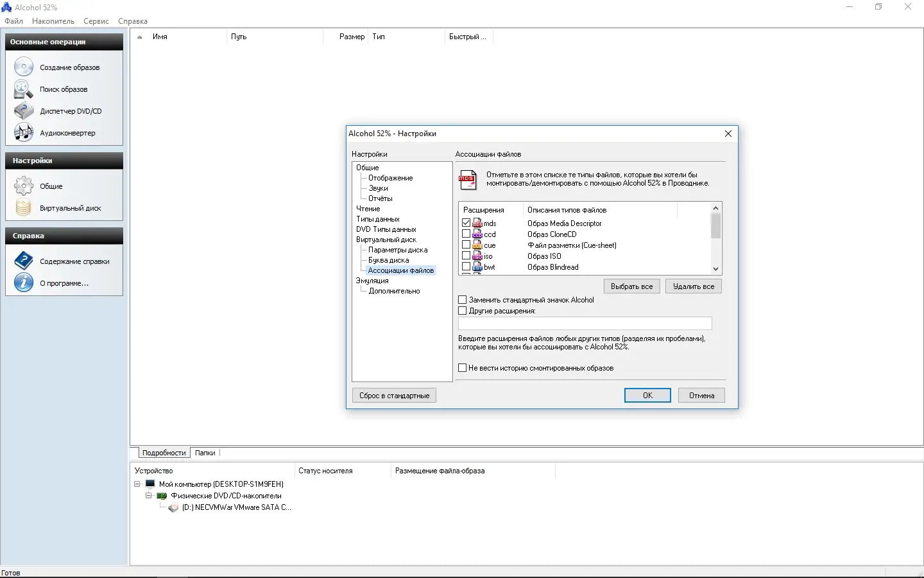The image size is (924, 578).
Task: Click the D: drive disc icon
Action: [173, 507]
